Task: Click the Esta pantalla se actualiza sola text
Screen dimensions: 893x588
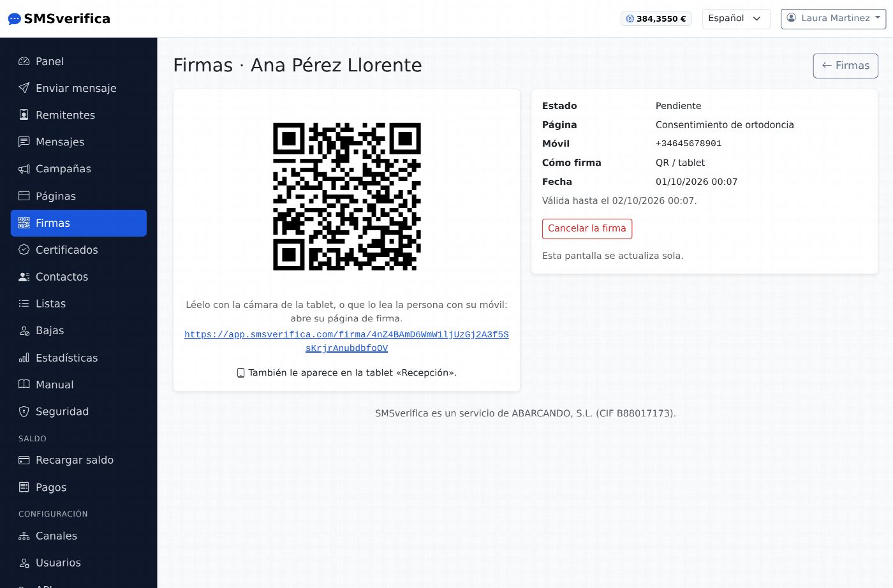Action: (x=612, y=256)
